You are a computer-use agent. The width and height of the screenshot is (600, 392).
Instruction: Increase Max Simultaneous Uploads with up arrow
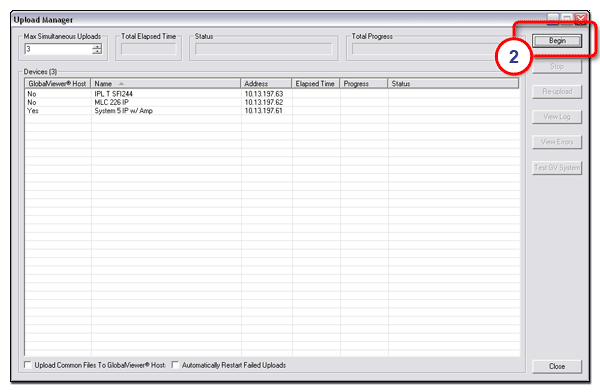tap(97, 46)
